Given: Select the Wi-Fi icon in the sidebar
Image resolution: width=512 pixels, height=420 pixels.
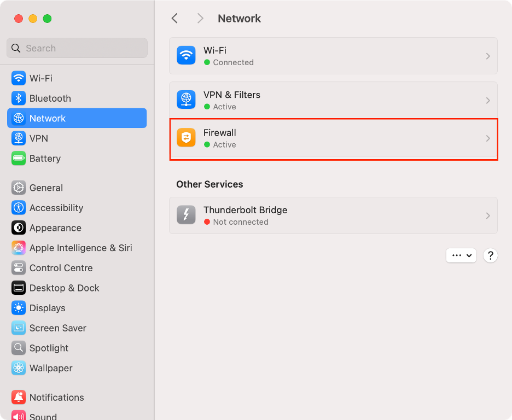Looking at the screenshot, I should point(18,78).
